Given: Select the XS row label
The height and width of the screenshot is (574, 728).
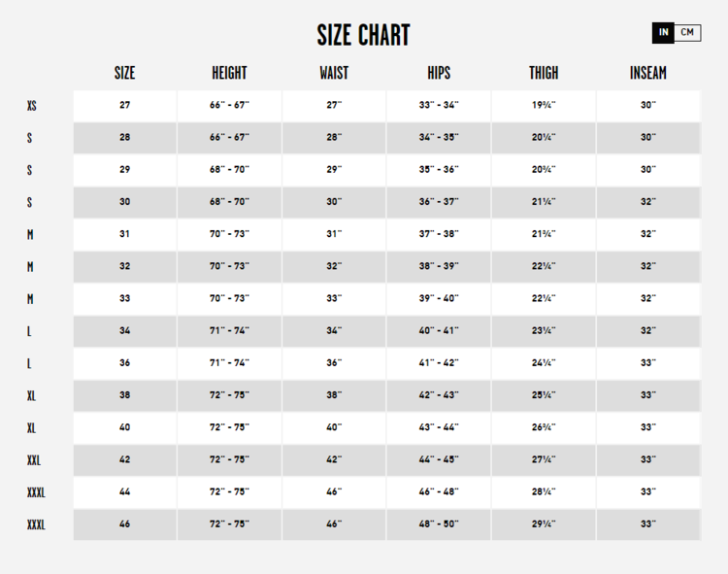Looking at the screenshot, I should pos(32,106).
